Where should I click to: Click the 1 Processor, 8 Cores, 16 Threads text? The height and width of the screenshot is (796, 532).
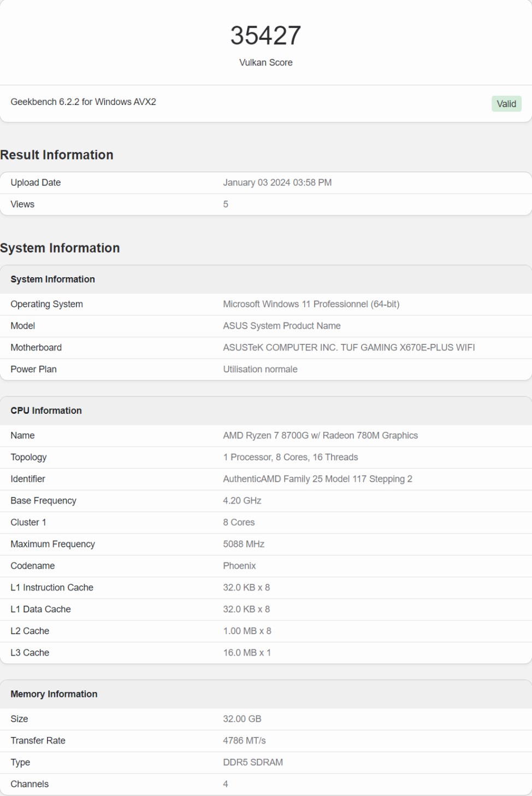click(x=290, y=458)
